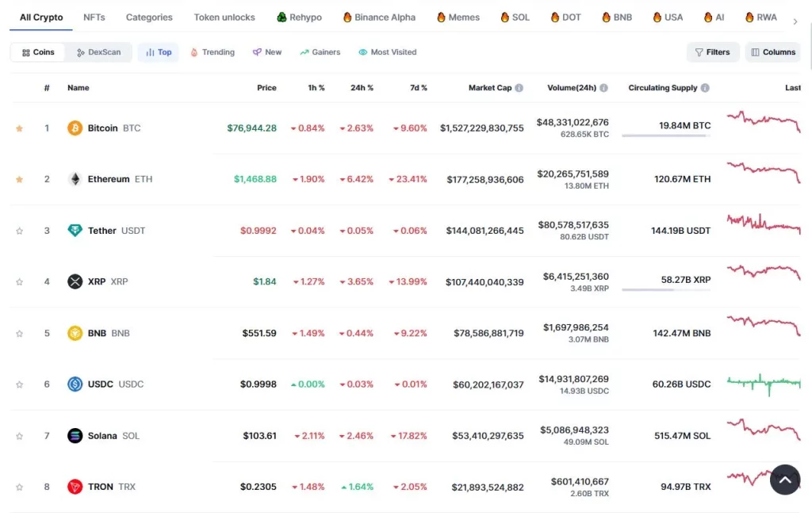Open the NFTs tab
The image size is (812, 516).
coord(94,17)
